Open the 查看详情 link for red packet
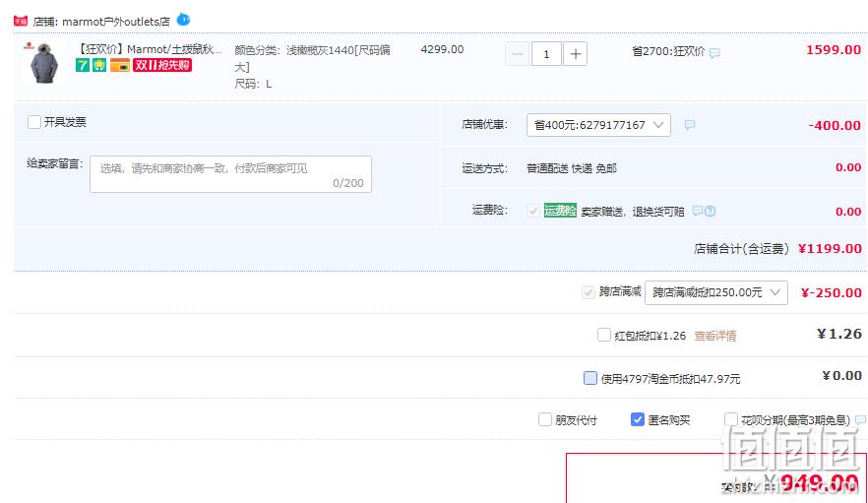The image size is (868, 503). click(715, 335)
